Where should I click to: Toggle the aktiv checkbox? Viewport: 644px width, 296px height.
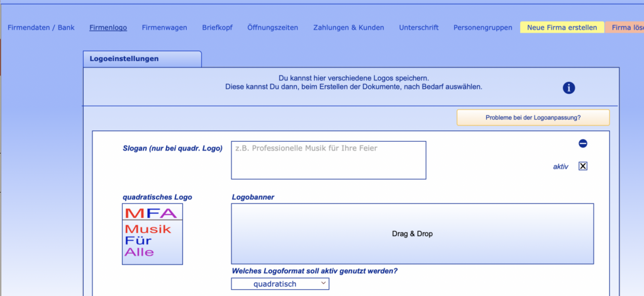[583, 166]
